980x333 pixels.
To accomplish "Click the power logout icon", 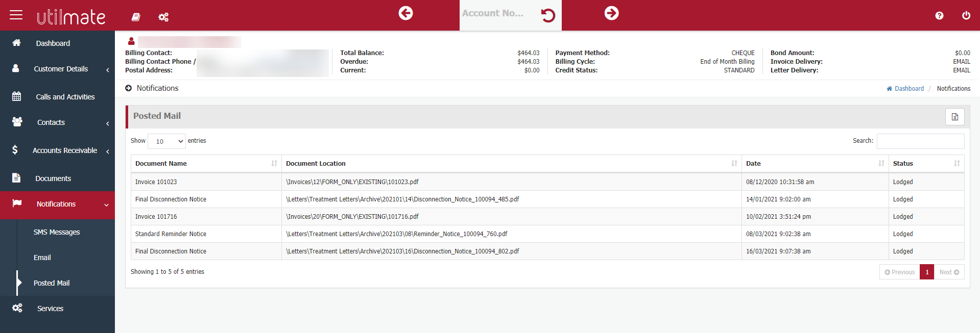I will [966, 15].
